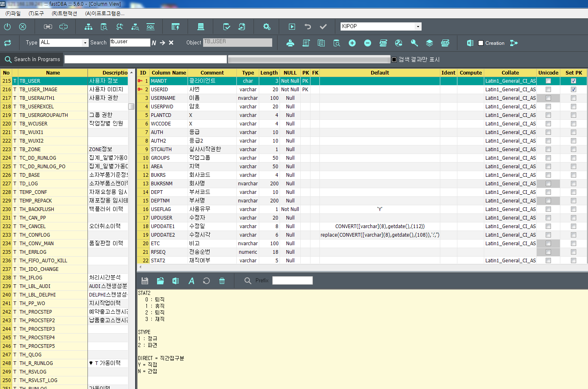Image resolution: width=588 pixels, height=389 pixels.
Task: Clear search with the X icon
Action: [x=171, y=43]
